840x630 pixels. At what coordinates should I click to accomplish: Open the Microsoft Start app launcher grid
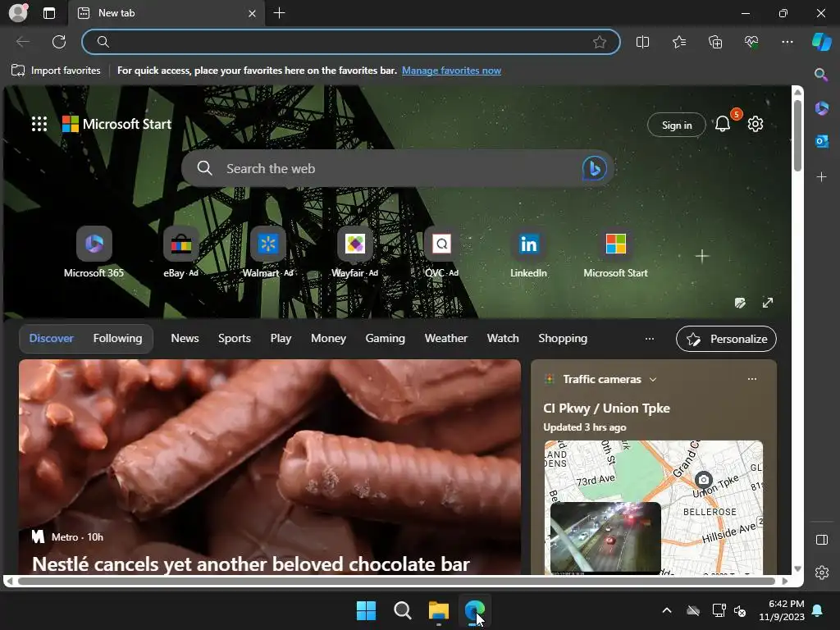(x=39, y=124)
